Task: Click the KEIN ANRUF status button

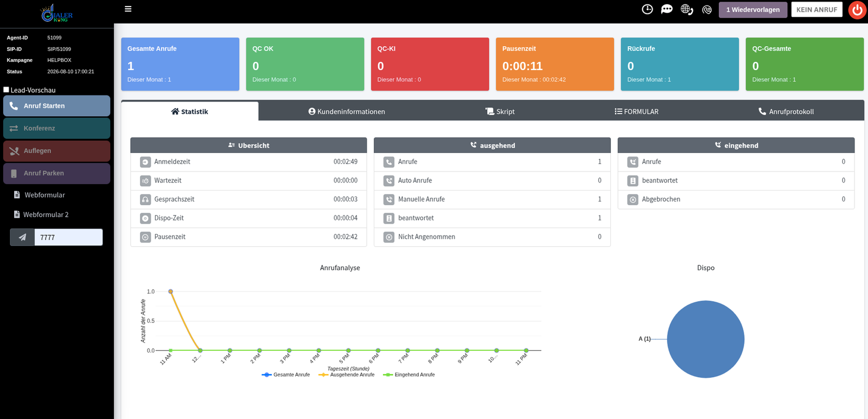Action: pos(816,10)
